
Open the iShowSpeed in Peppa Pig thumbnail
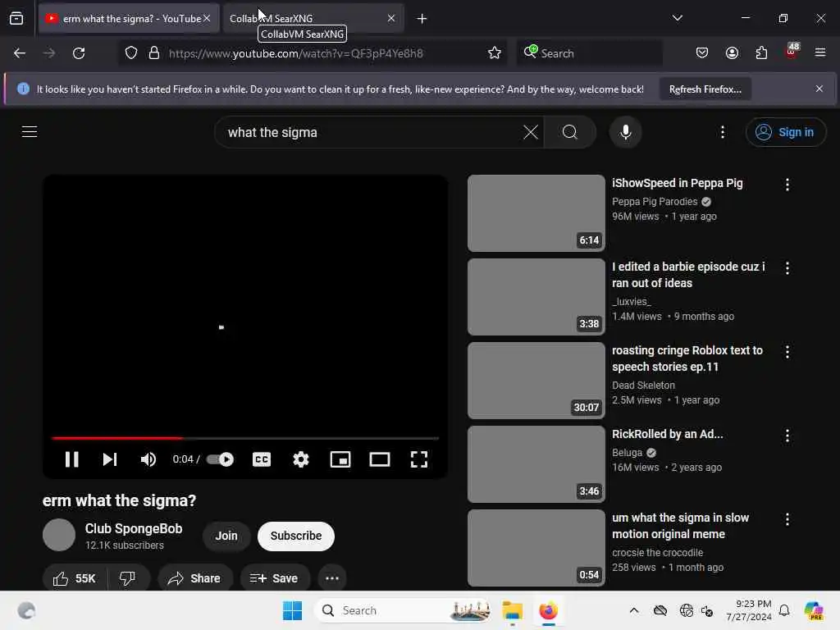[536, 213]
